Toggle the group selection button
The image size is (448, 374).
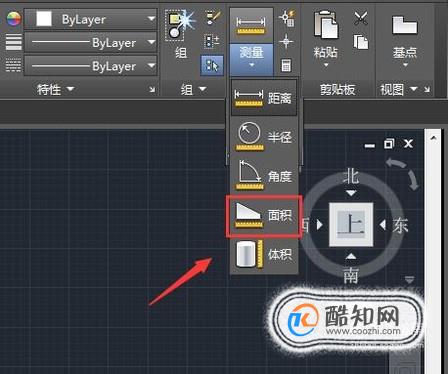212,65
